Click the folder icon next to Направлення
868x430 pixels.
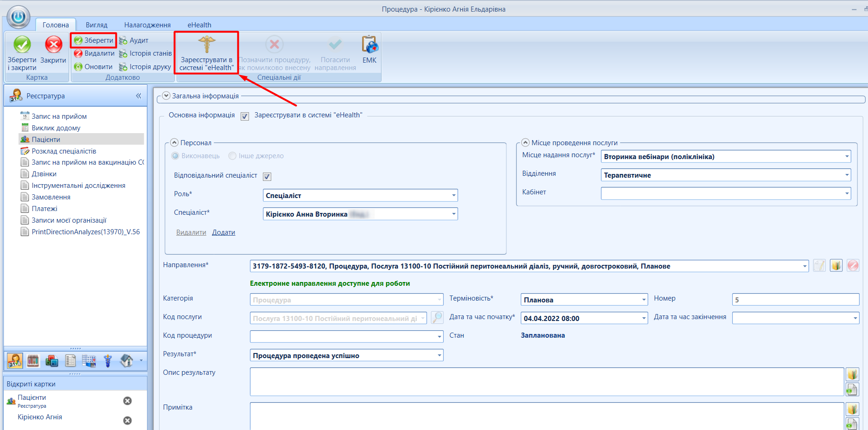[836, 265]
